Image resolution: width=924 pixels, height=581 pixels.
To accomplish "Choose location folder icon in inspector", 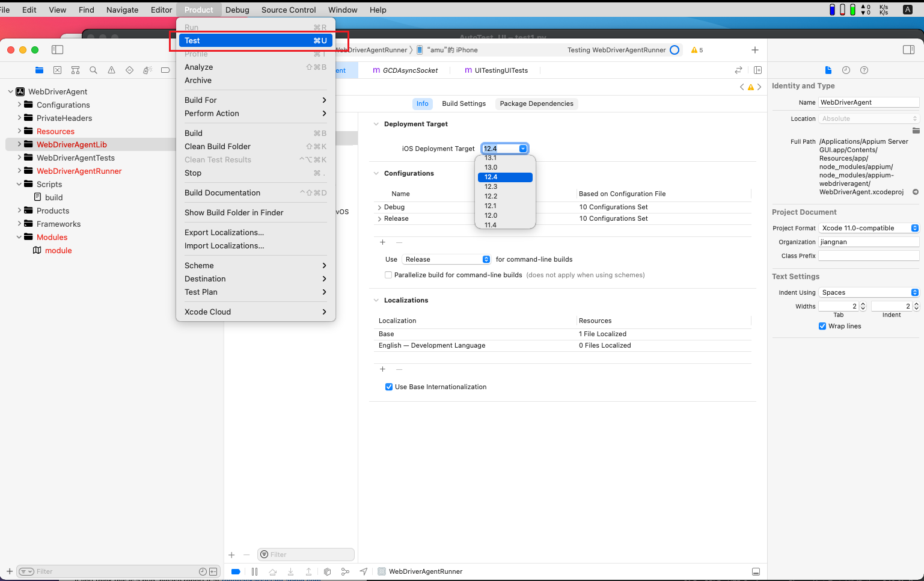I will coord(916,131).
